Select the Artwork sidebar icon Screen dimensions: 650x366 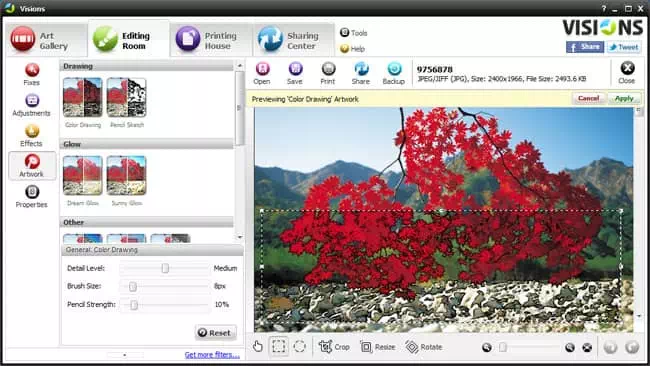coord(32,165)
